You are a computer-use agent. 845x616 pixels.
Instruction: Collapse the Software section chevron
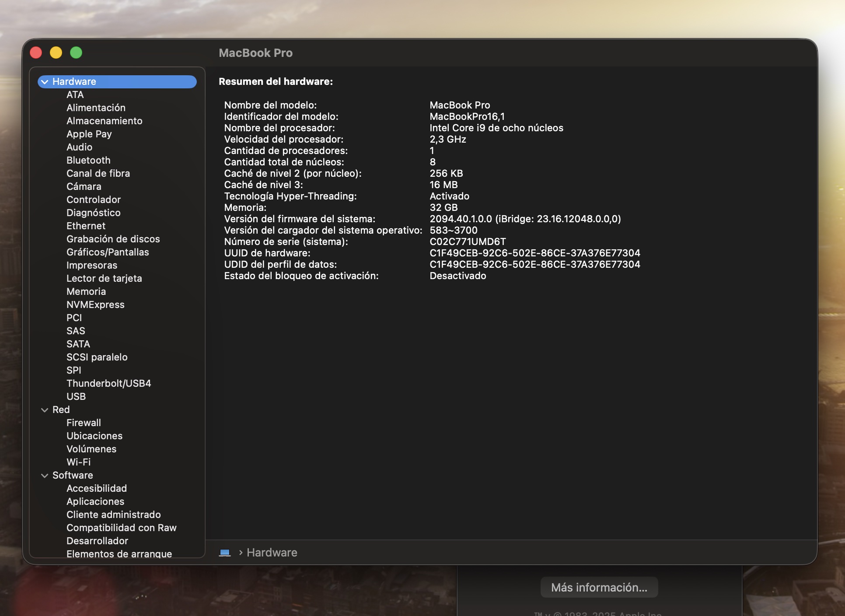pos(45,476)
